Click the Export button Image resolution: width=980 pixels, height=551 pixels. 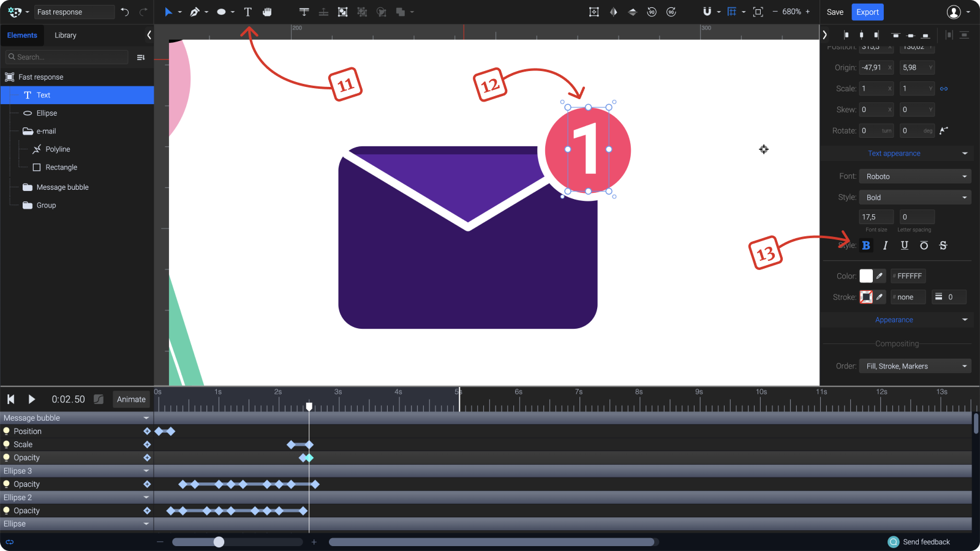click(868, 12)
